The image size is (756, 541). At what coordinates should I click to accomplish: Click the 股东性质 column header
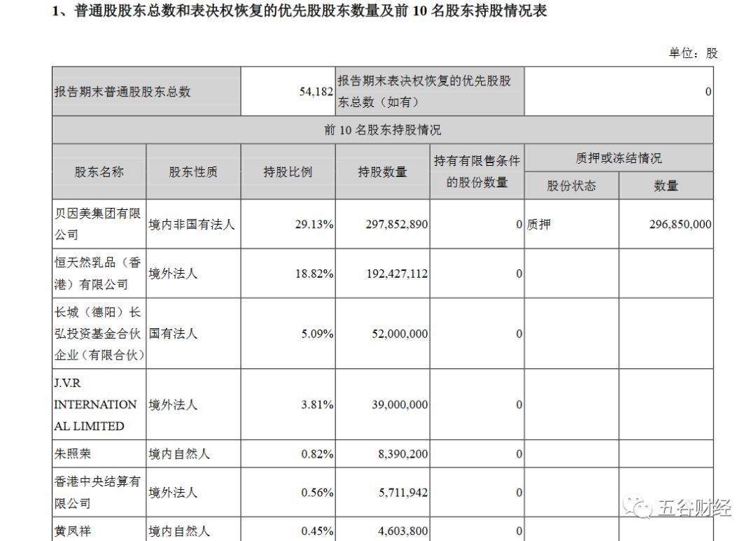coord(193,172)
